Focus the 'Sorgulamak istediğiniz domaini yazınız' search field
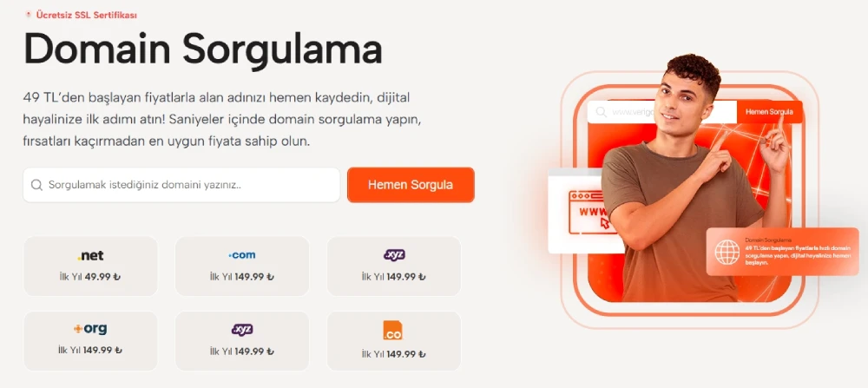The image size is (868, 388). pos(181,185)
